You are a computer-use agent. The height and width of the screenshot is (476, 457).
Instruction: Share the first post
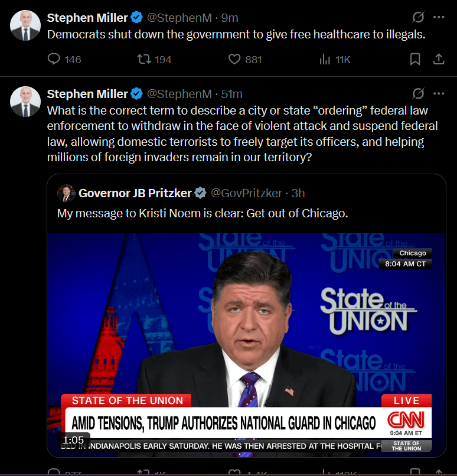(x=439, y=59)
